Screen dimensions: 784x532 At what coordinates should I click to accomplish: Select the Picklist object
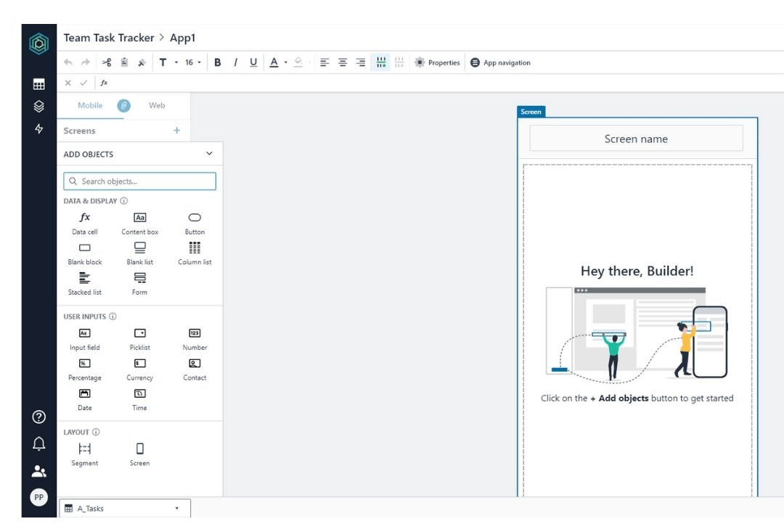[140, 340]
